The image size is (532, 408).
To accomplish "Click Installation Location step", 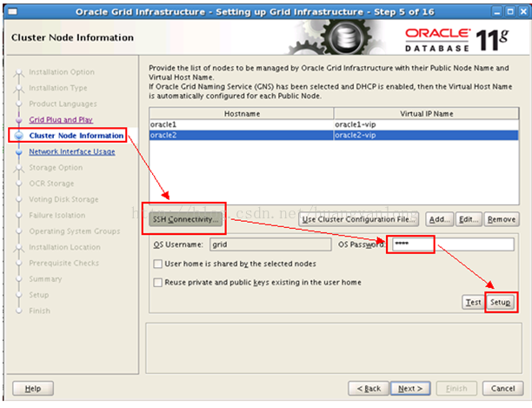I will pos(64,247).
